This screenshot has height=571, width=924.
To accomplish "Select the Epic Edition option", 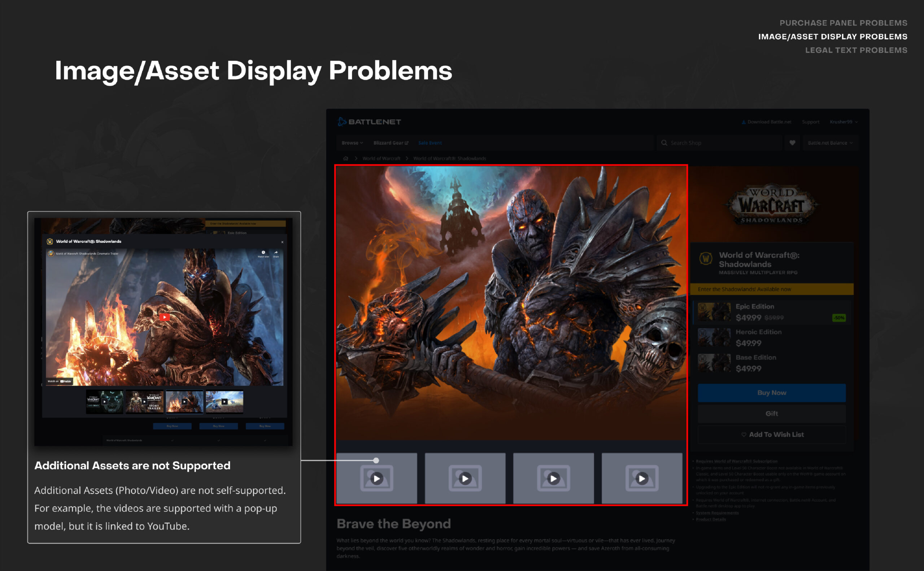I will 771,312.
